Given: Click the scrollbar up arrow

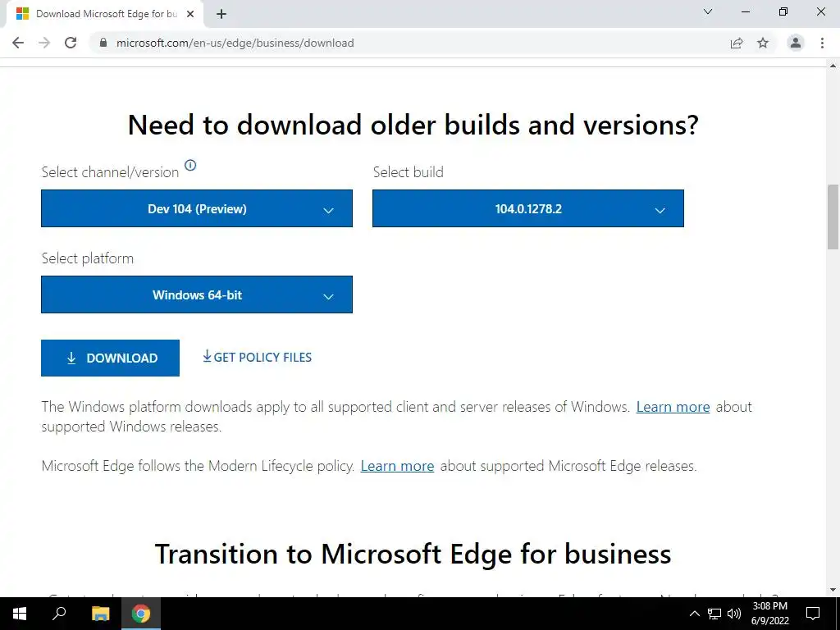Looking at the screenshot, I should pos(833,66).
